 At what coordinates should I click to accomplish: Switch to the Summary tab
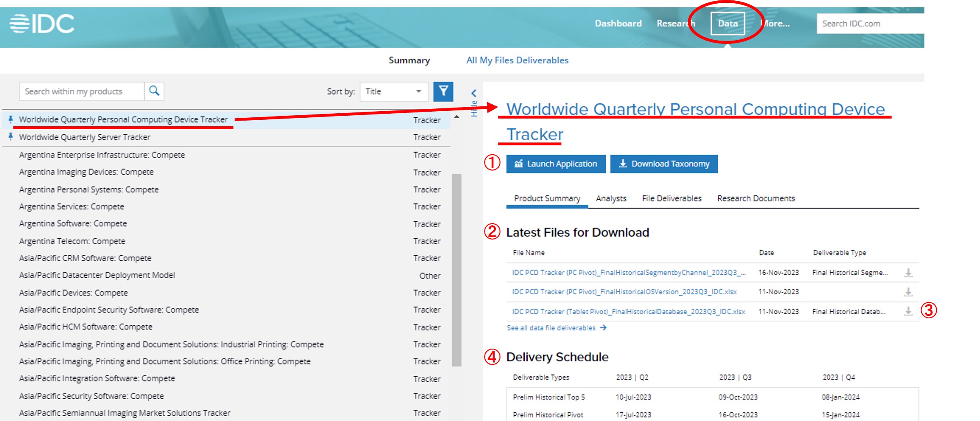pos(409,60)
